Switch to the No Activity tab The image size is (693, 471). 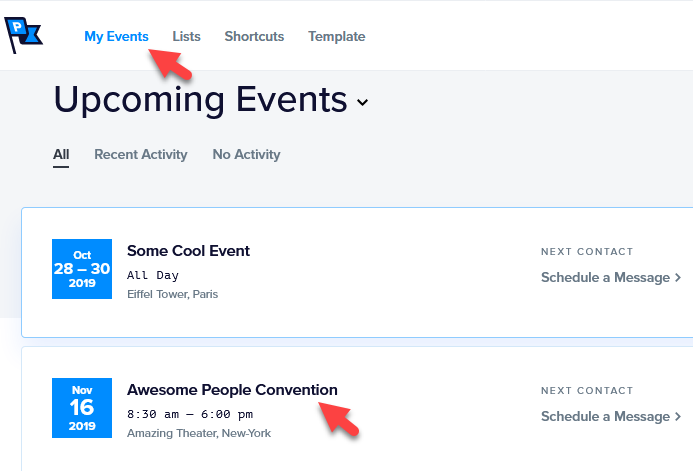(246, 154)
